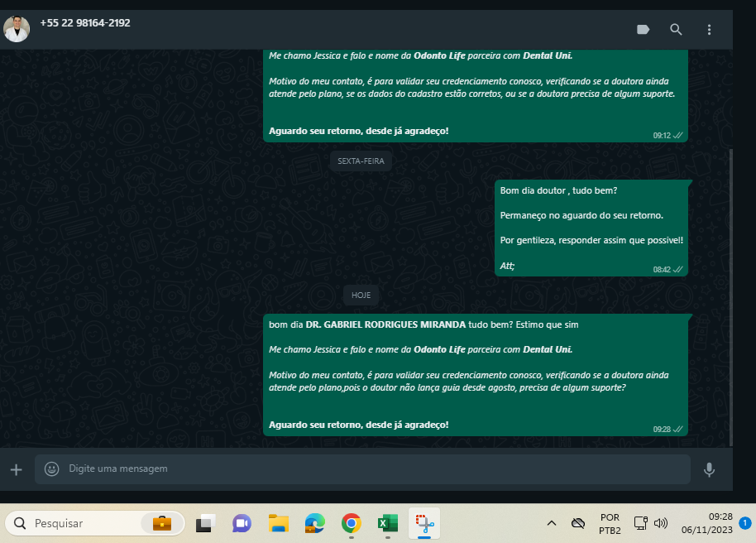The height and width of the screenshot is (543, 756).
Task: Click the 09:28 message timestamp
Action: pos(662,430)
